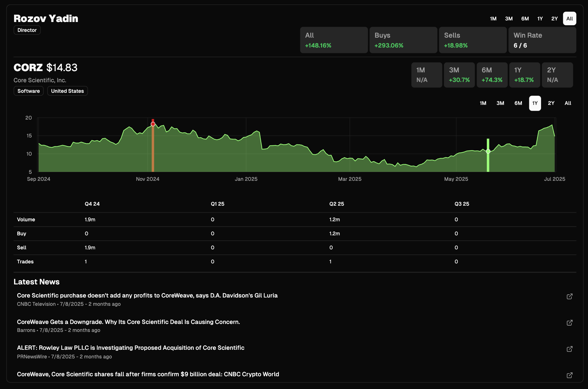Switch price chart to 6M range
The image size is (588, 389).
[518, 103]
